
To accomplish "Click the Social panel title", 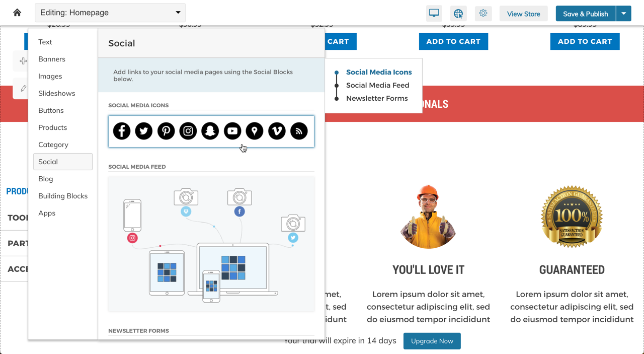I will coord(122,43).
